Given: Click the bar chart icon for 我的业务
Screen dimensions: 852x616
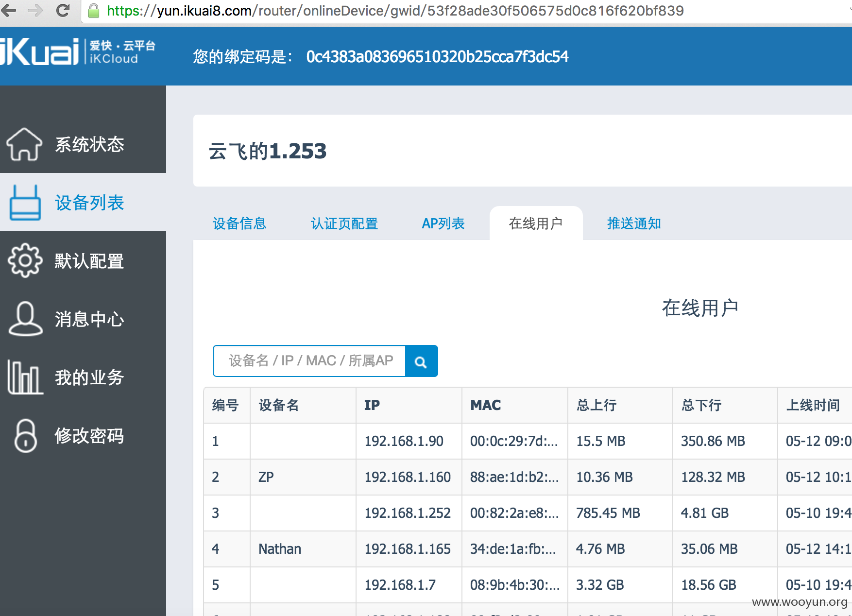Looking at the screenshot, I should coord(25,377).
